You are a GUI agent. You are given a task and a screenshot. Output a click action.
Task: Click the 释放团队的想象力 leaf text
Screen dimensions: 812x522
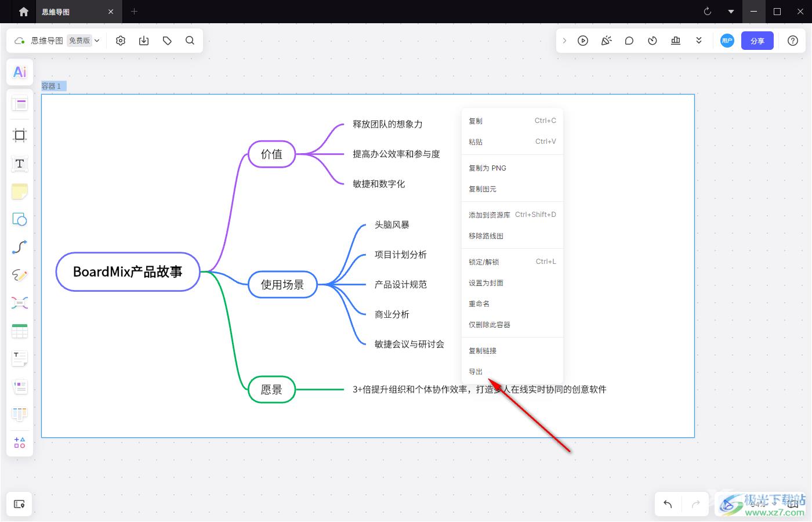pos(387,124)
